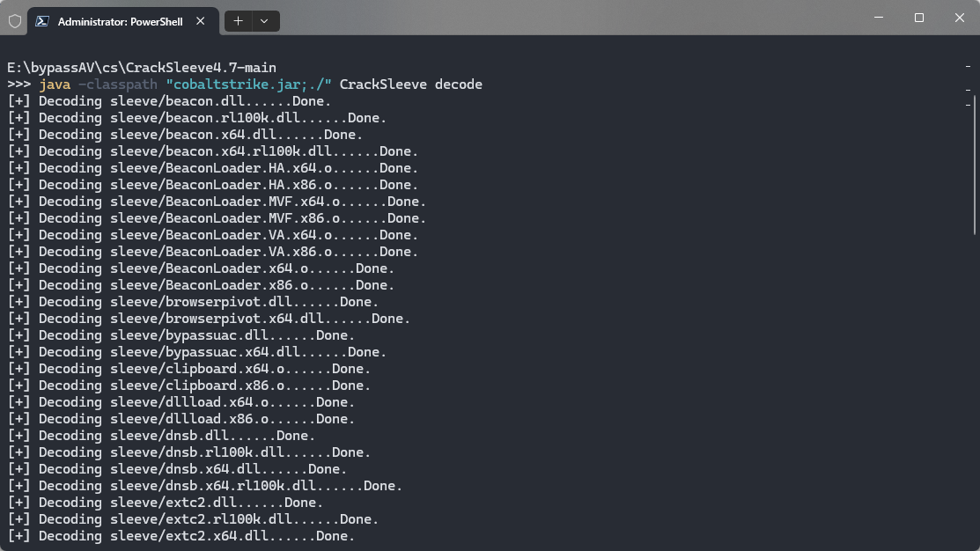Select the Administrator: PowerShell tab
The image size is (980, 551).
tap(123, 21)
